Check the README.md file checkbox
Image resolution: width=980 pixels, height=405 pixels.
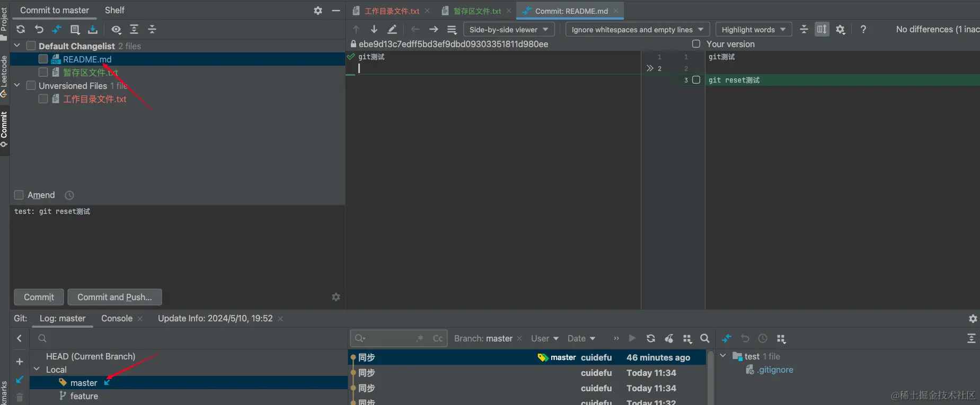pyautogui.click(x=43, y=59)
